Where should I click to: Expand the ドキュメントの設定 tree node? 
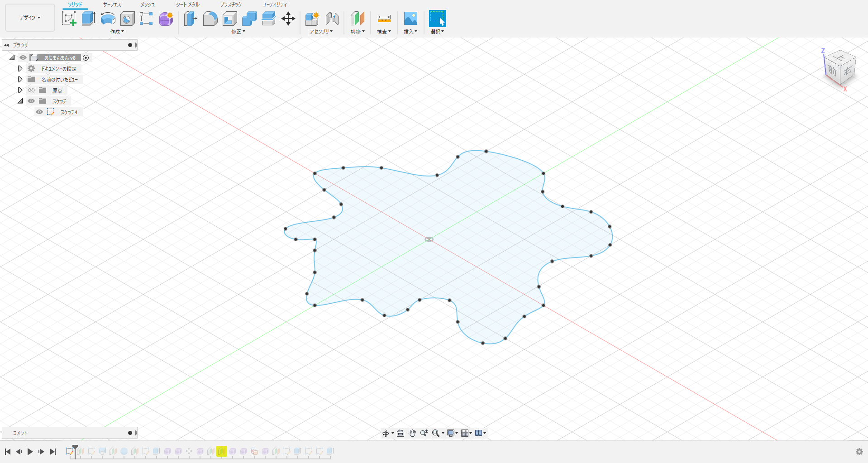[x=20, y=69]
